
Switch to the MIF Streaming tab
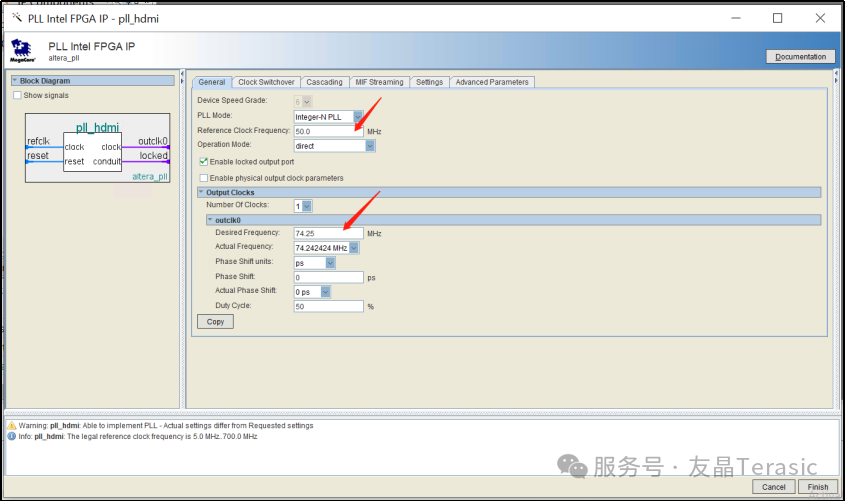[x=379, y=82]
